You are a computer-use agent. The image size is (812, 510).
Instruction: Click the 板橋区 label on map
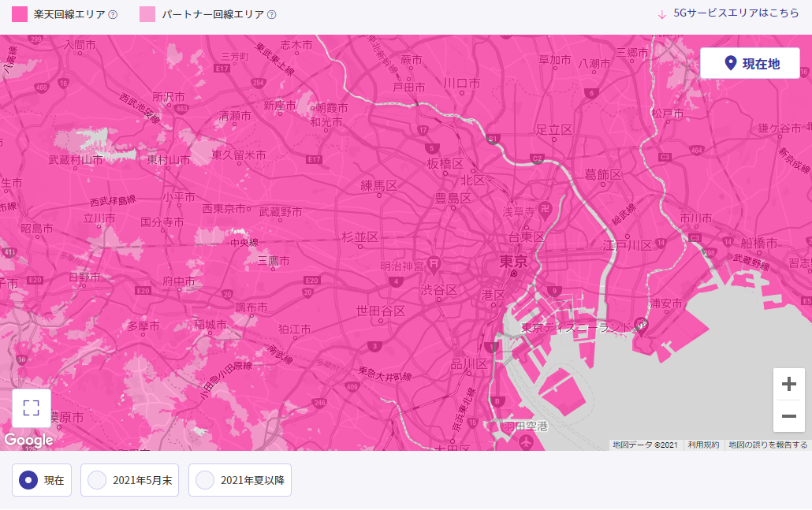(x=445, y=164)
